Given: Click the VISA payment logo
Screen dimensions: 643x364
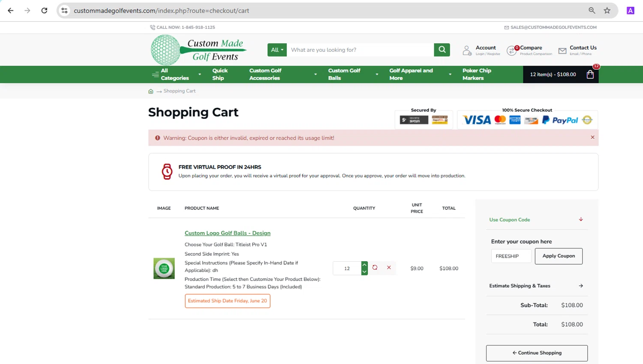Looking at the screenshot, I should tap(477, 120).
